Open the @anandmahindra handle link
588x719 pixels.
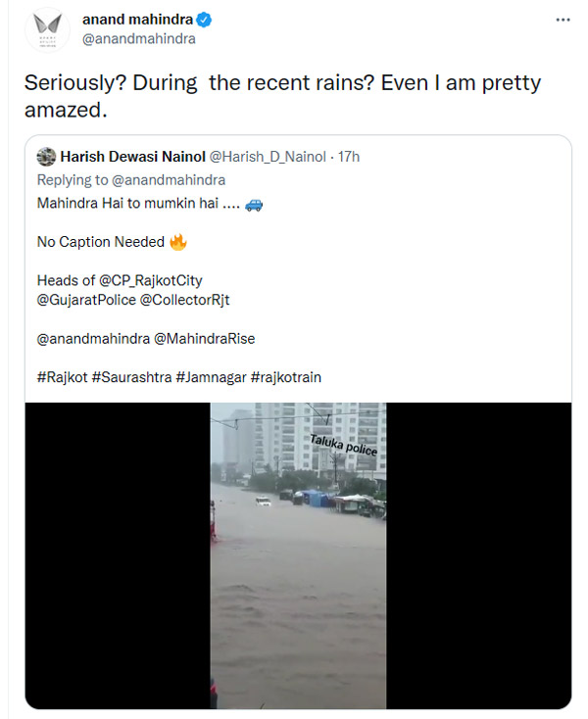(x=138, y=39)
